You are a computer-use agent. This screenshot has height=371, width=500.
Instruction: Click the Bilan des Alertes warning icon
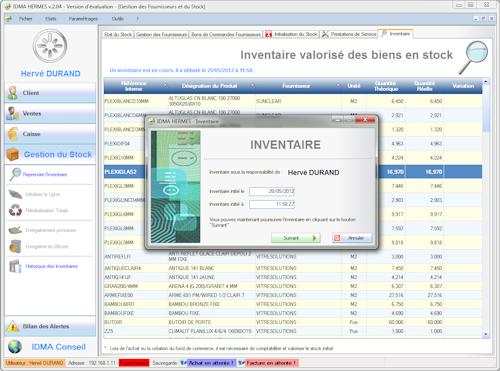[13, 326]
